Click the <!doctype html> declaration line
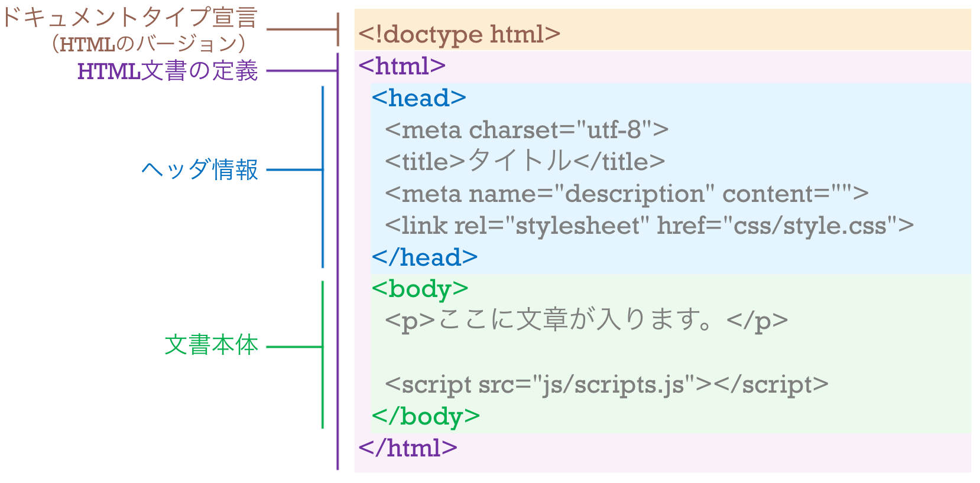 point(459,34)
